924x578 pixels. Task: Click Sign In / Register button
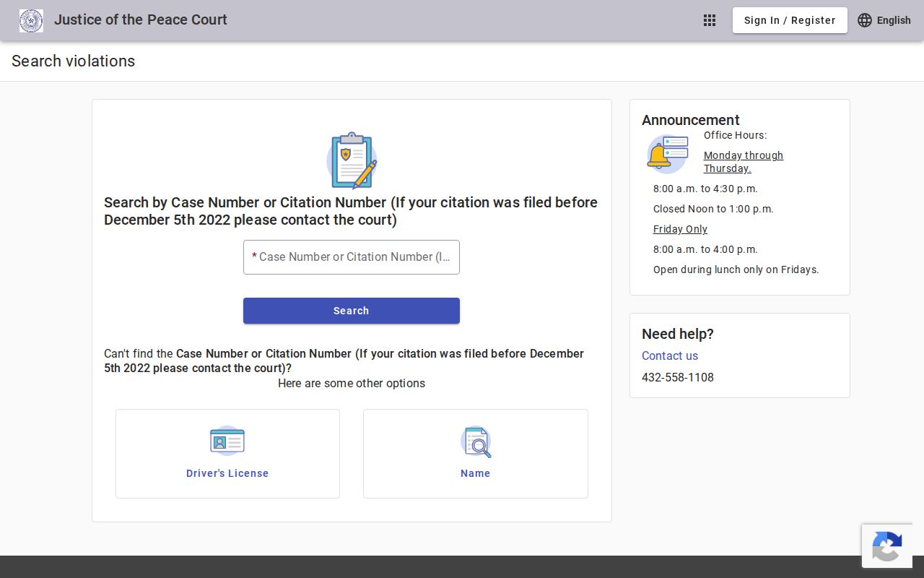click(790, 20)
